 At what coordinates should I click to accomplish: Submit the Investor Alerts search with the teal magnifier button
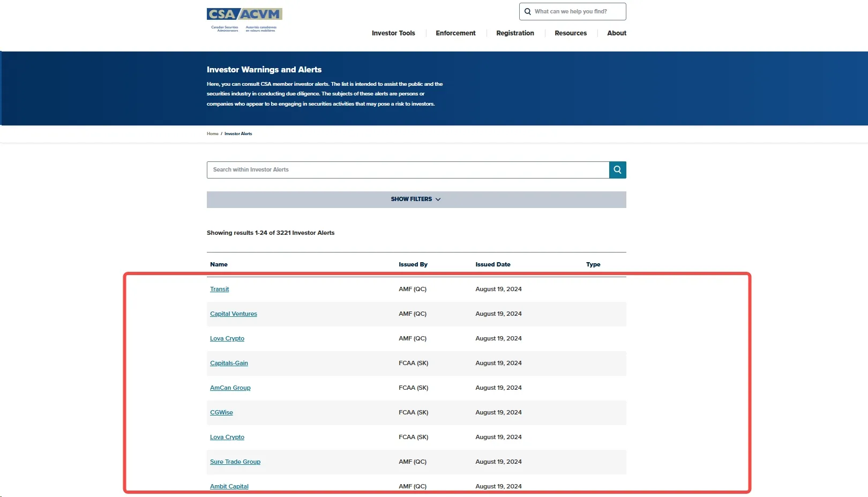coord(617,170)
